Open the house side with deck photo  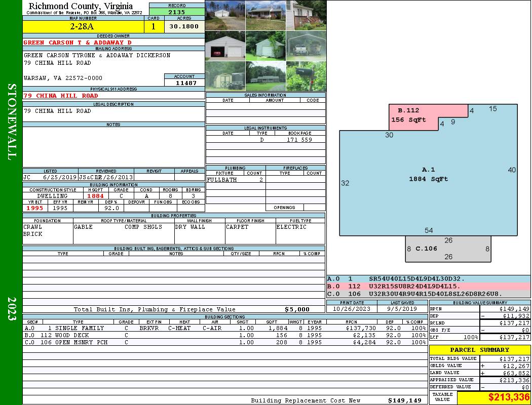coord(306,16)
